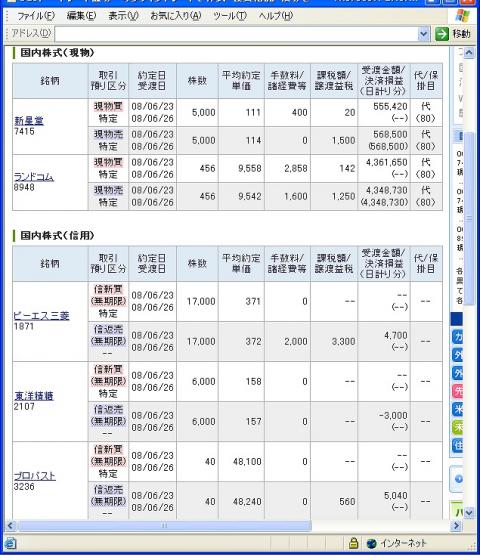This screenshot has width=480, height=560.
Task: Expand the address bar dropdown arrow
Action: (424, 34)
